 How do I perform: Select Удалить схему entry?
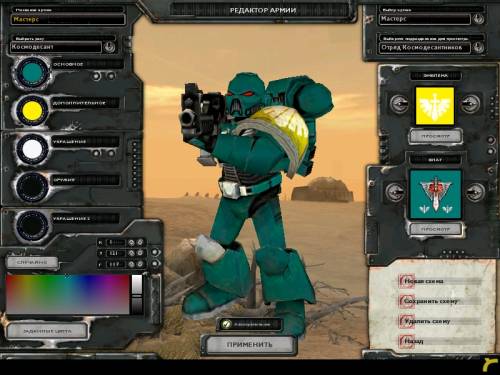coord(427,321)
